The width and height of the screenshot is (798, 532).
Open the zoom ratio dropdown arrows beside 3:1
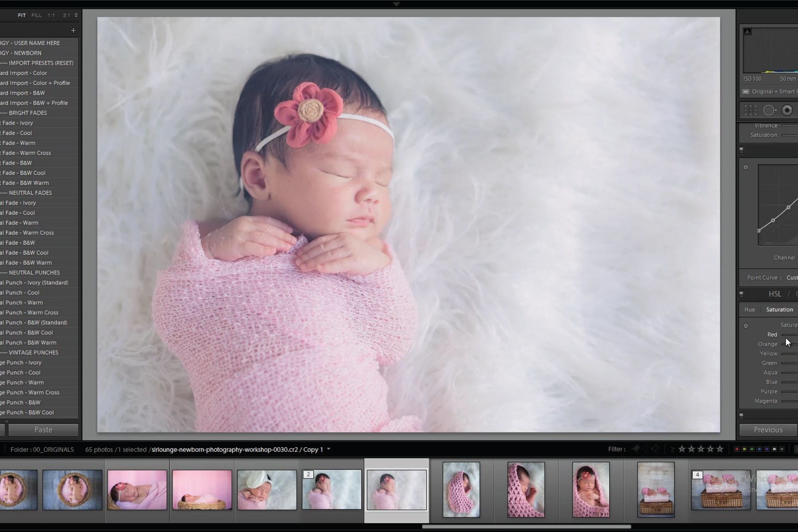(x=76, y=15)
